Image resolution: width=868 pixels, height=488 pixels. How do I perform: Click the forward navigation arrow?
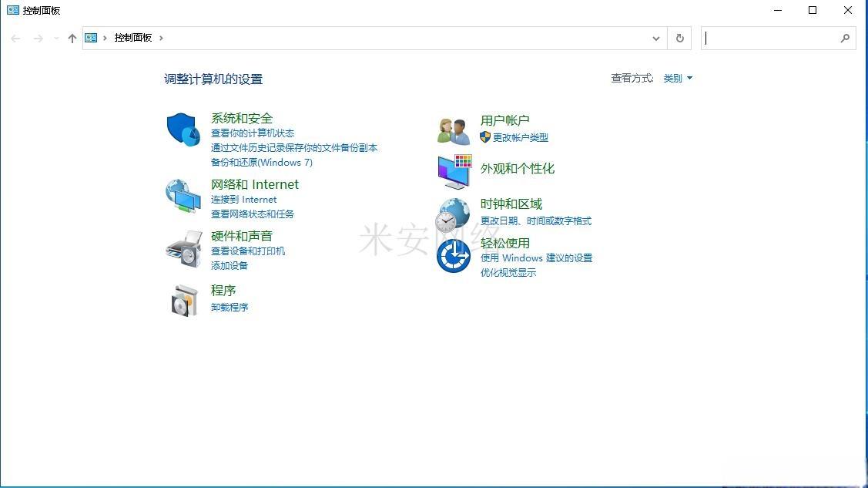pyautogui.click(x=39, y=39)
